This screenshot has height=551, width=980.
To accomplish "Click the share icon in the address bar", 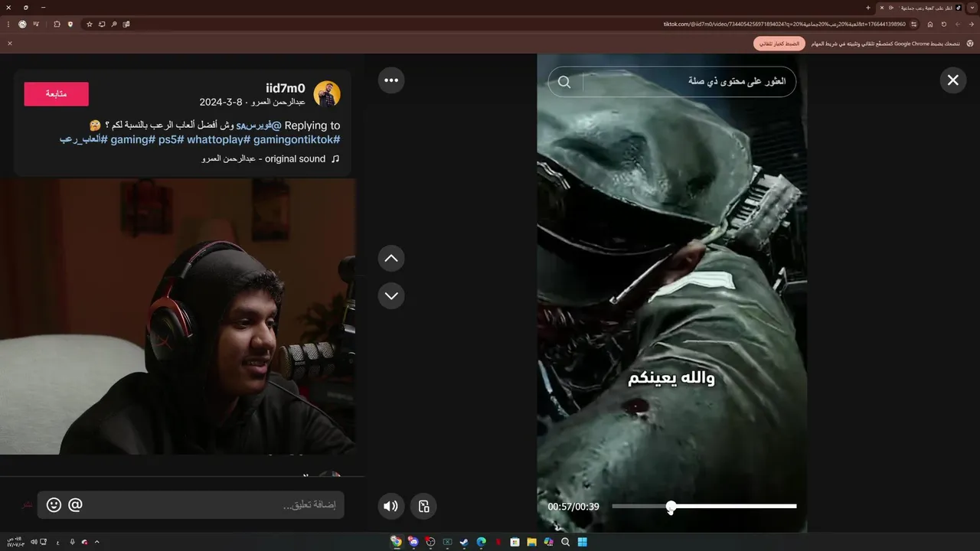I will coord(102,24).
